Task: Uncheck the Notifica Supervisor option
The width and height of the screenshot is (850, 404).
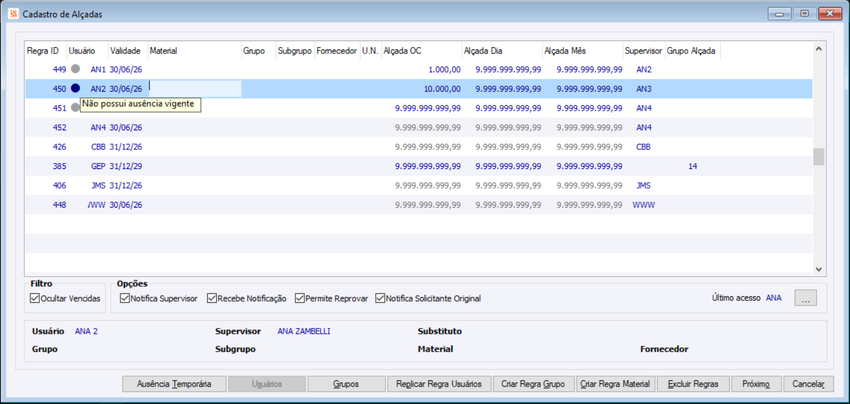Action: [125, 298]
